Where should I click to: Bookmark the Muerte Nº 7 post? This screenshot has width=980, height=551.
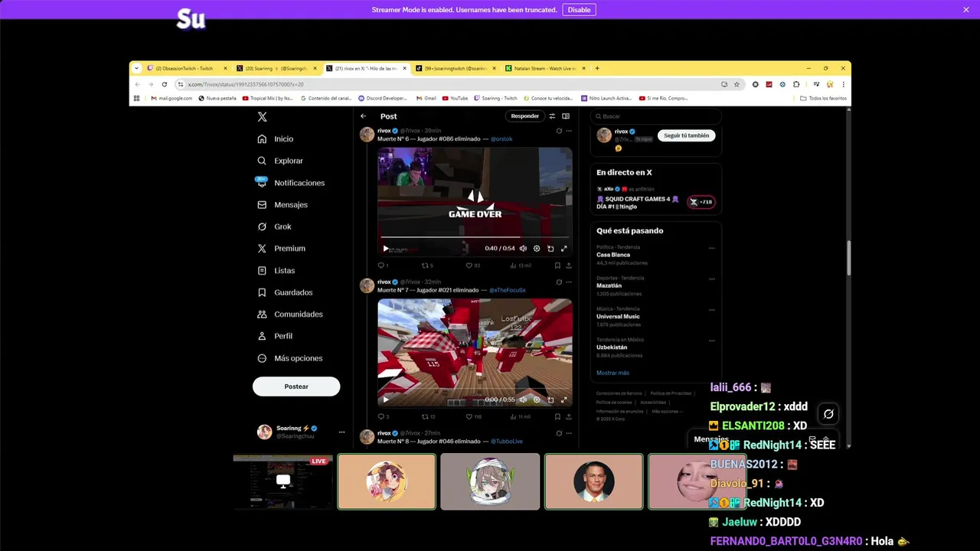point(557,417)
